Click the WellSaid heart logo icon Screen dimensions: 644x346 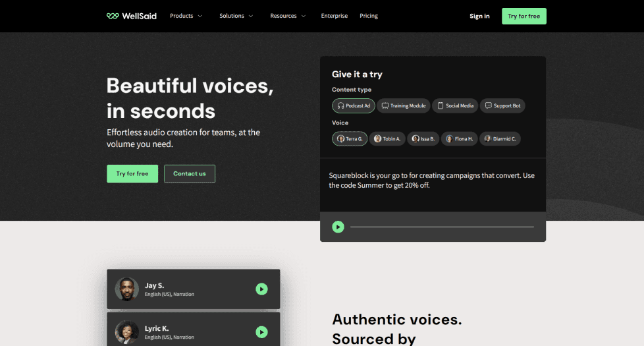tap(113, 16)
